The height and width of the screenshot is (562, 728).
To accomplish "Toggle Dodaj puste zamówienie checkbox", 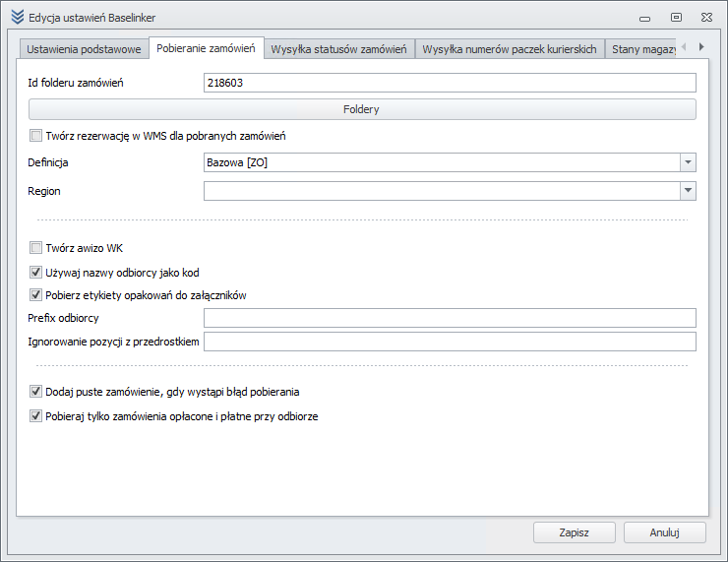I will (x=35, y=392).
